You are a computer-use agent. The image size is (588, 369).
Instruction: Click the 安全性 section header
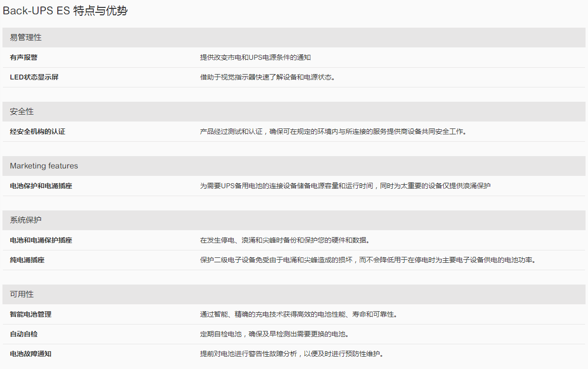(x=22, y=112)
